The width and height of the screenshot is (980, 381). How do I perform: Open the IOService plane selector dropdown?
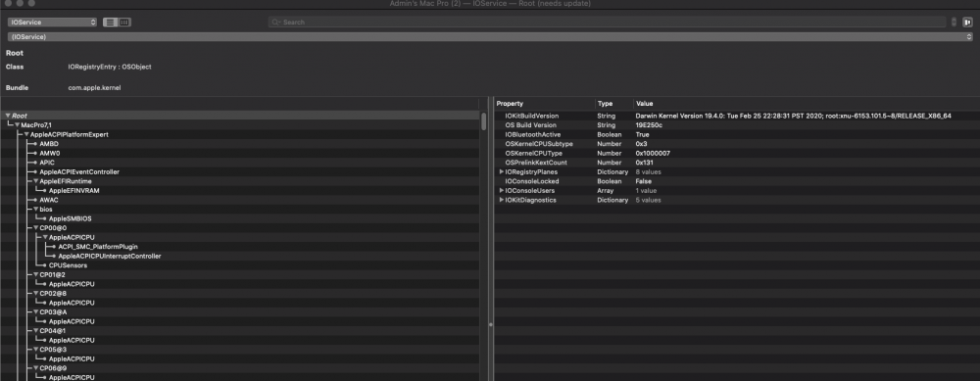53,22
